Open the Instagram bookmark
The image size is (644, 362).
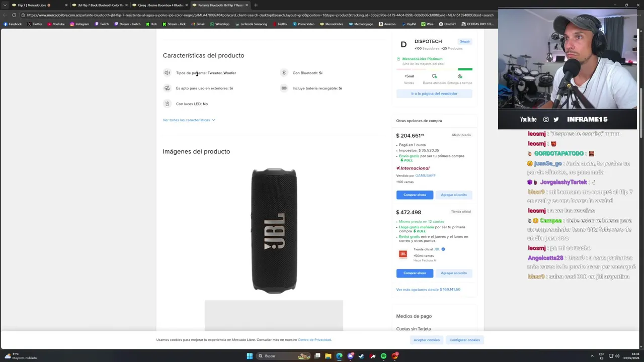point(79,24)
